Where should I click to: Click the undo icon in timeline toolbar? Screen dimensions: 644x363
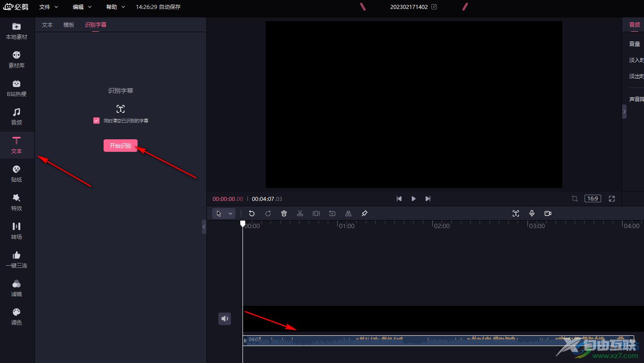(x=252, y=213)
